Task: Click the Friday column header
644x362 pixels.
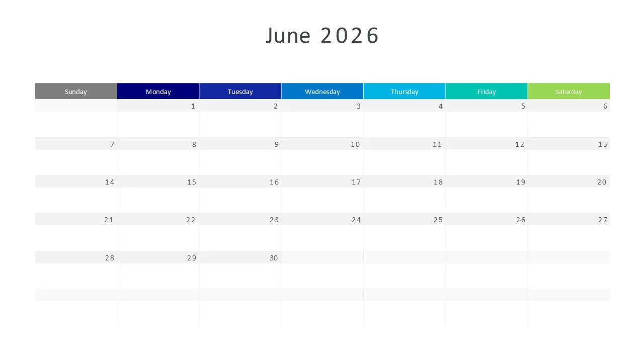Action: coord(487,91)
